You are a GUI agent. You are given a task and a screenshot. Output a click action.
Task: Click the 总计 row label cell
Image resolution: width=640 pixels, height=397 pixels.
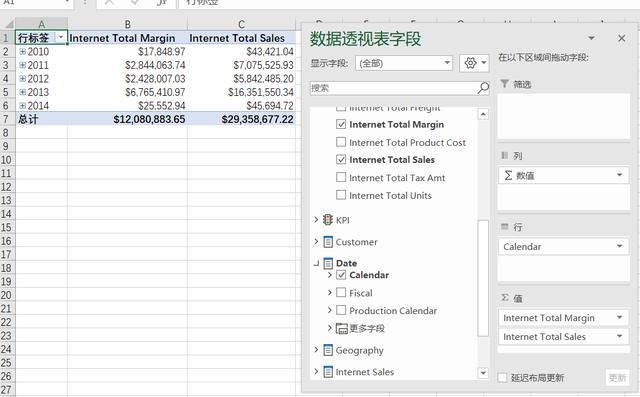tap(41, 119)
